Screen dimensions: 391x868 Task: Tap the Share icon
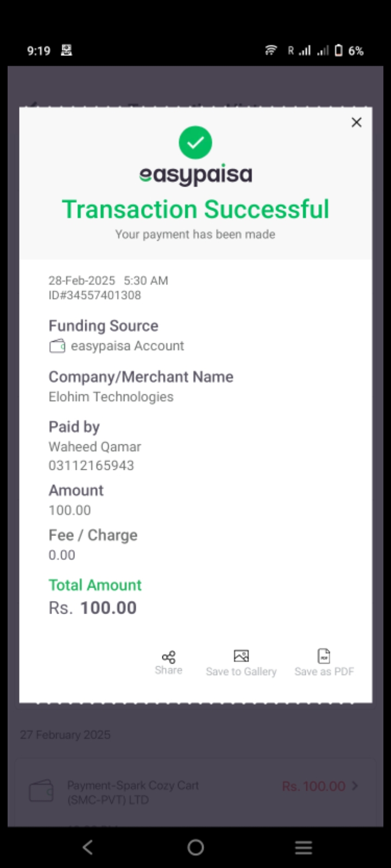(168, 657)
